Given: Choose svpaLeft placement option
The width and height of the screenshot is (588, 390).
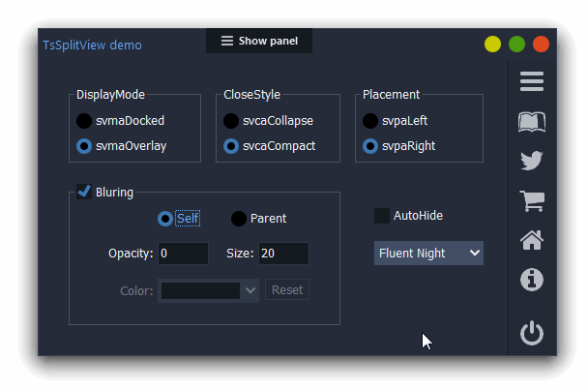Looking at the screenshot, I should [370, 121].
